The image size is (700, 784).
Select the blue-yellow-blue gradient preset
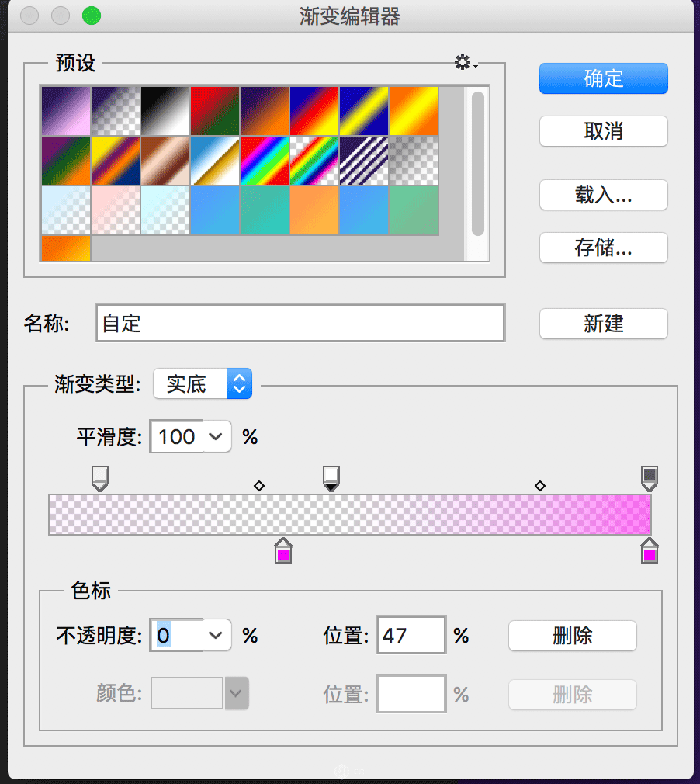(x=364, y=111)
